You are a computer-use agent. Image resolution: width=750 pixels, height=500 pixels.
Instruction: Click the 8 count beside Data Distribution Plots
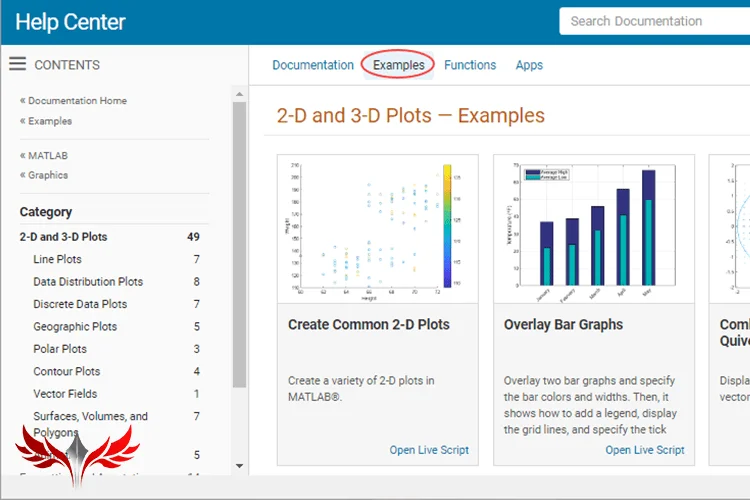[197, 282]
